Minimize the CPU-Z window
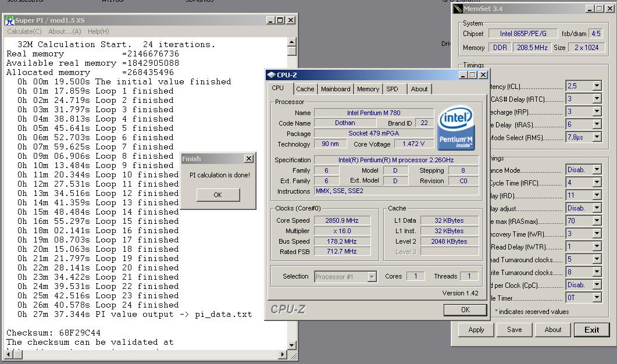This screenshot has height=364, width=617. 463,75
